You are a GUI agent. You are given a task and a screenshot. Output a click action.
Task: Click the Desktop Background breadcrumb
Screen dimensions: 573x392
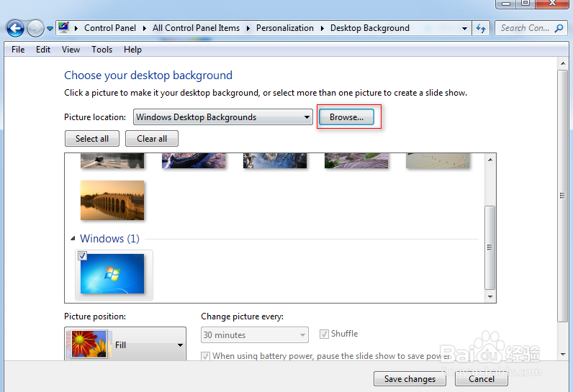click(x=369, y=28)
